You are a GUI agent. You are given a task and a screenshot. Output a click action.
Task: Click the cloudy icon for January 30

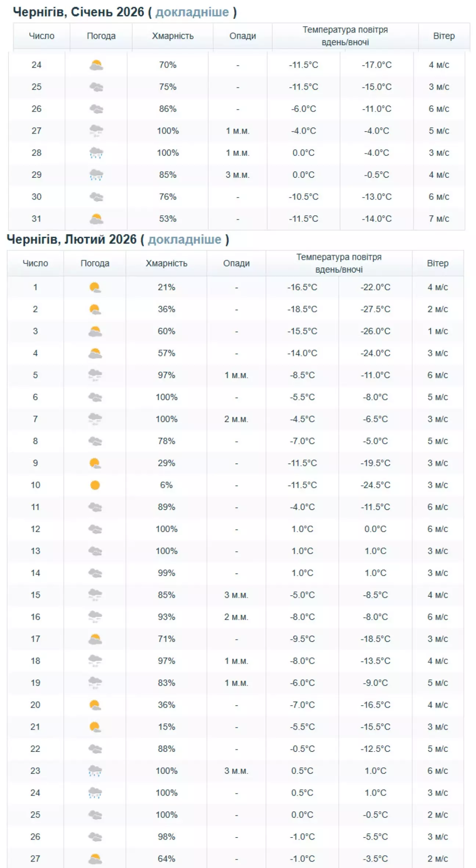click(x=96, y=197)
